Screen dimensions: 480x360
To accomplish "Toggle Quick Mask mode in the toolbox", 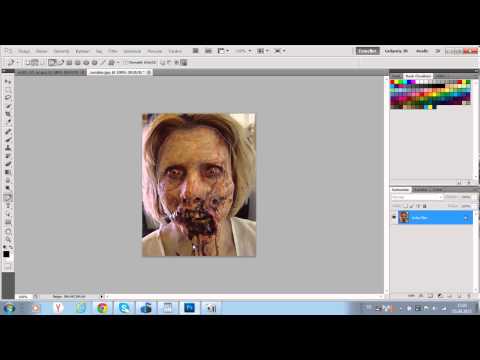I will point(7,267).
